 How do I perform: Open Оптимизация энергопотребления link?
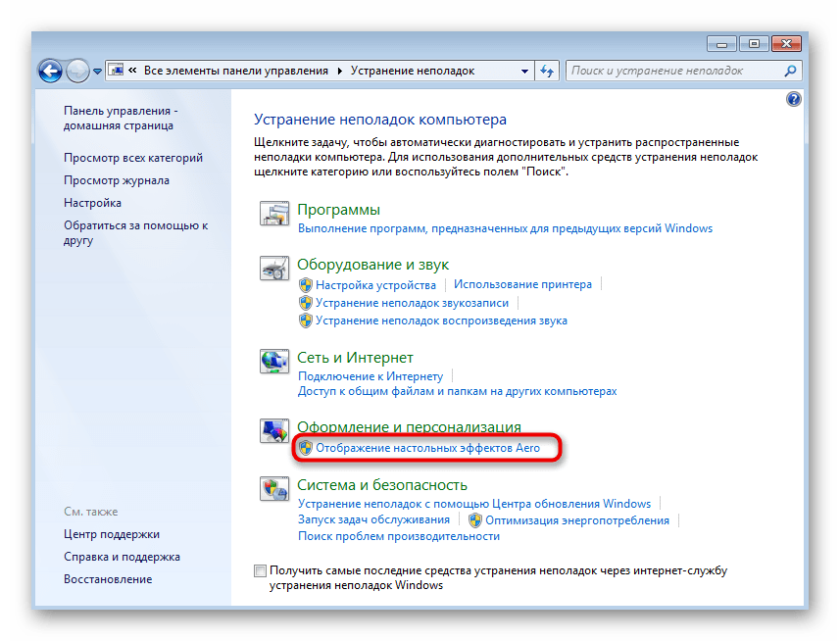[x=576, y=520]
